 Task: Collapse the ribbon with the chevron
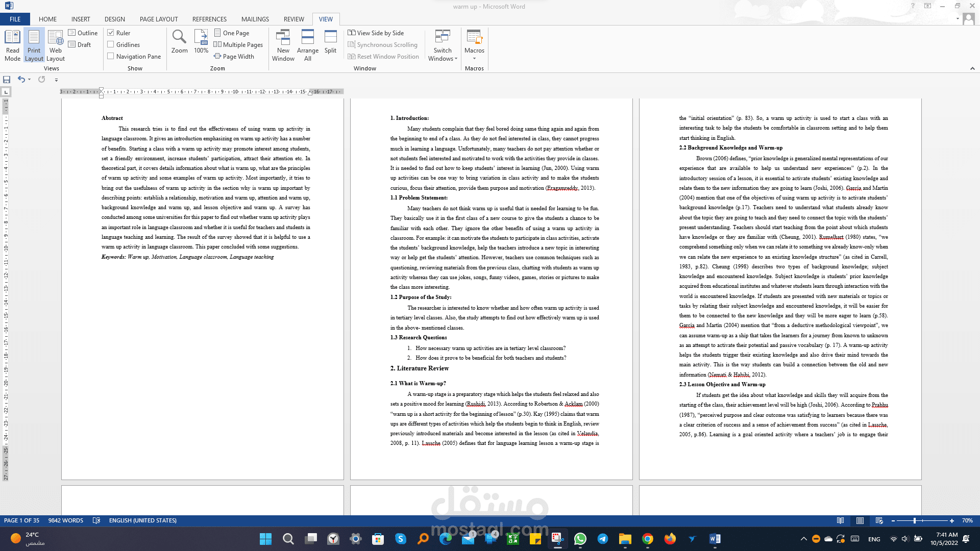972,68
